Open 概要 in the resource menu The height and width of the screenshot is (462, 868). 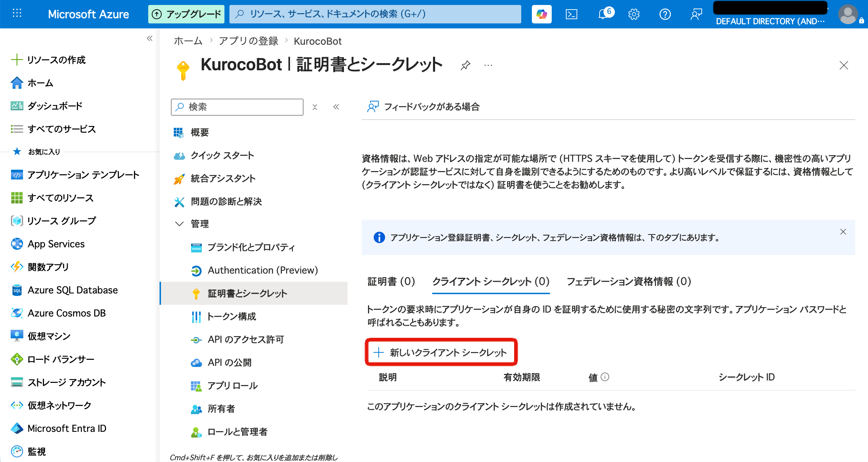tap(200, 132)
